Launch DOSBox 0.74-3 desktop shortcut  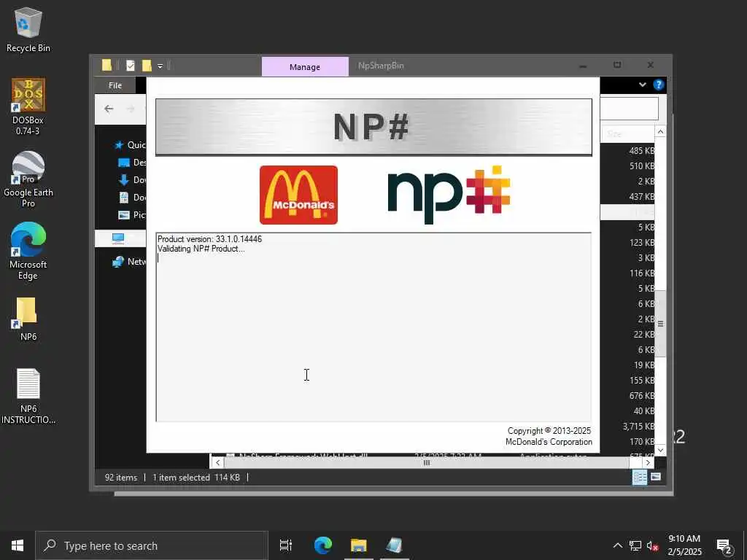(28, 106)
